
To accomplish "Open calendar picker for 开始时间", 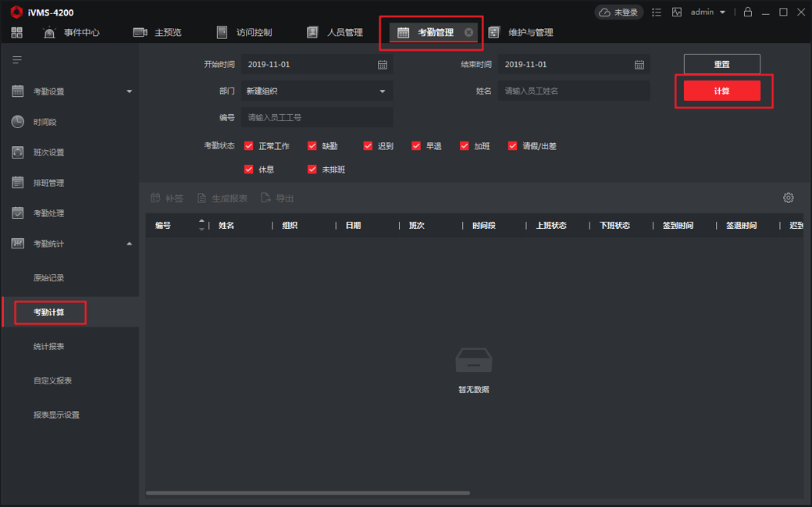I will (x=383, y=65).
